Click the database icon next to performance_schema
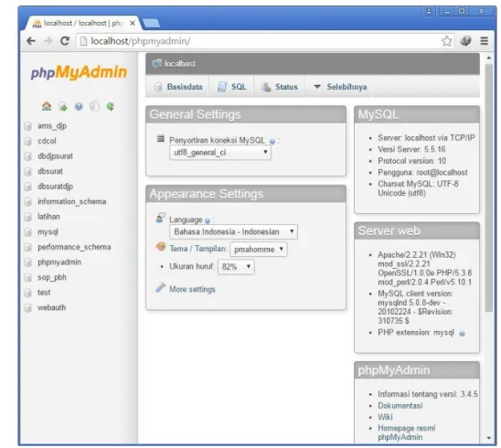The width and height of the screenshot is (501, 448). (28, 247)
